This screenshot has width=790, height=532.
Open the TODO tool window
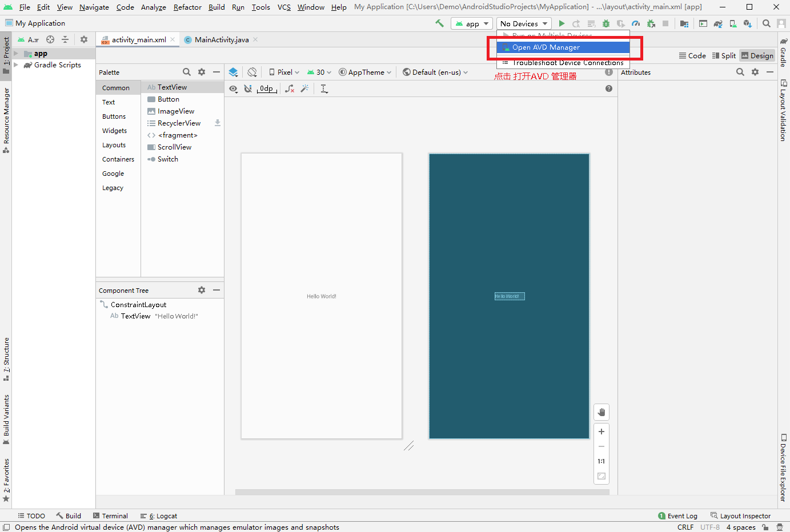click(31, 516)
